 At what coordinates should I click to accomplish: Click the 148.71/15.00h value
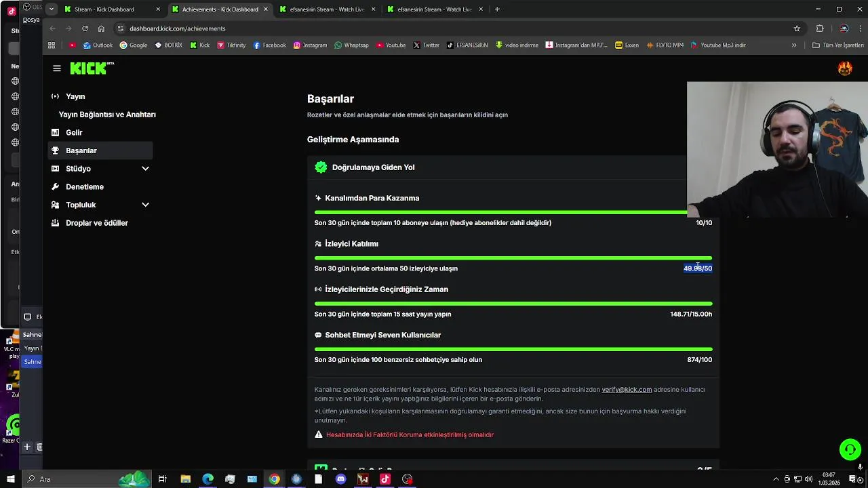[691, 314]
